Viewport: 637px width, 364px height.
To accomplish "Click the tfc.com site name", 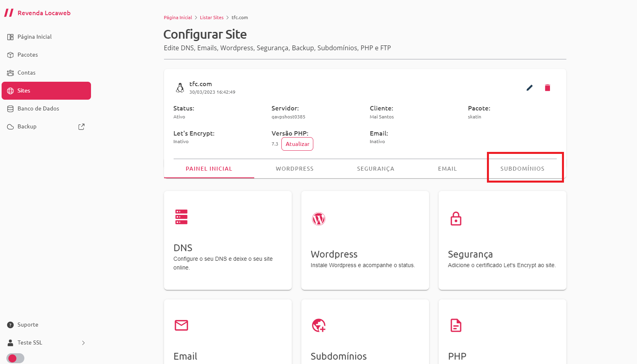I will click(x=200, y=84).
